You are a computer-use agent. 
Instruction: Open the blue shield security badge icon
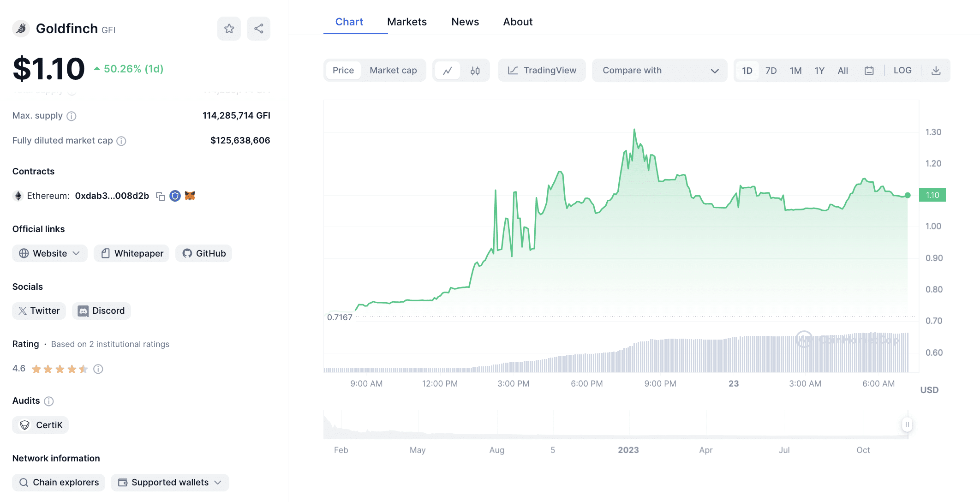click(175, 196)
